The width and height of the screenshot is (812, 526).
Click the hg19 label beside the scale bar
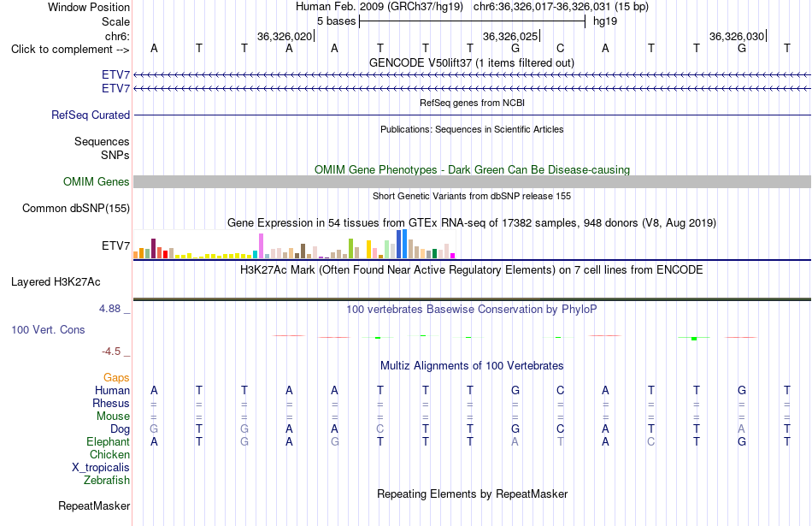pos(605,21)
